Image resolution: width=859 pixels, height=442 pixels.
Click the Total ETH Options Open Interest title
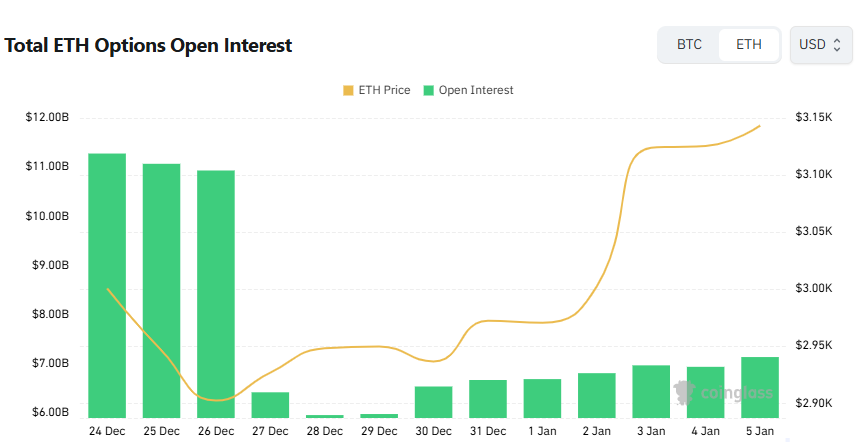(x=149, y=46)
